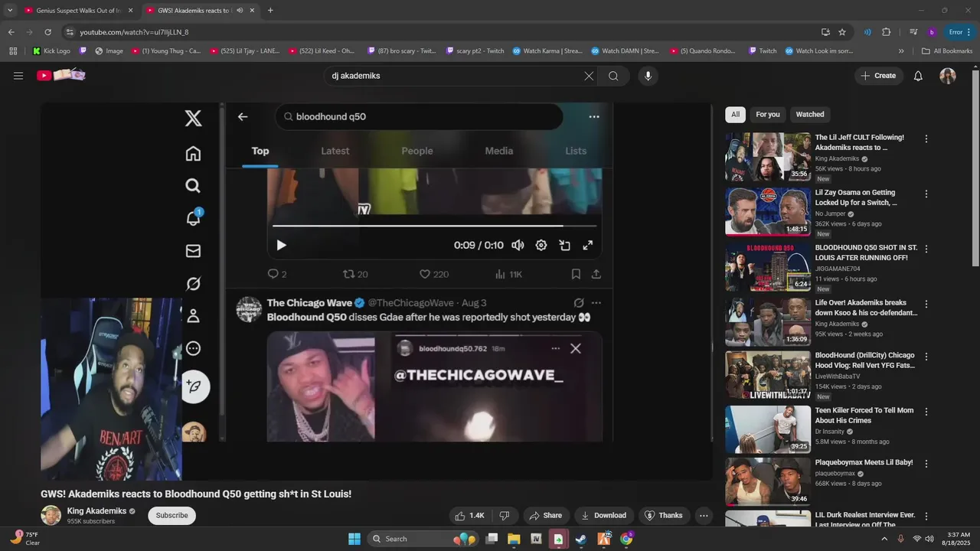Open Windows Start menu
Image resolution: width=980 pixels, height=551 pixels.
click(x=354, y=539)
